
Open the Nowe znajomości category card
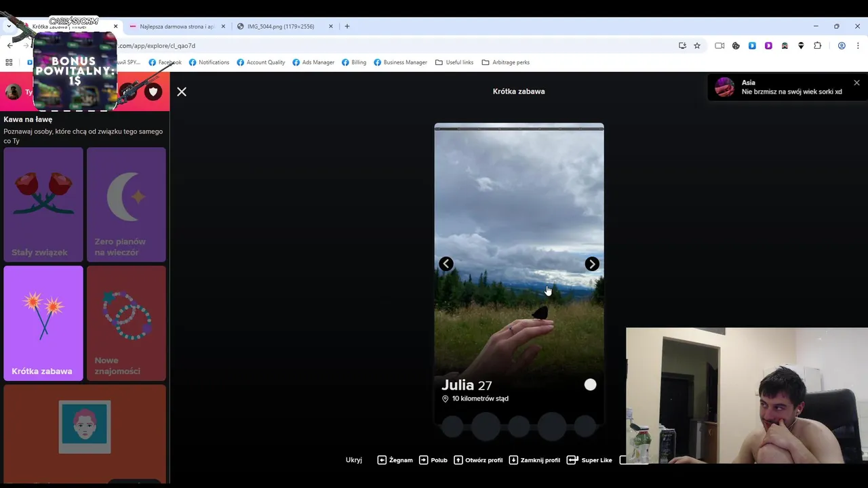point(126,323)
